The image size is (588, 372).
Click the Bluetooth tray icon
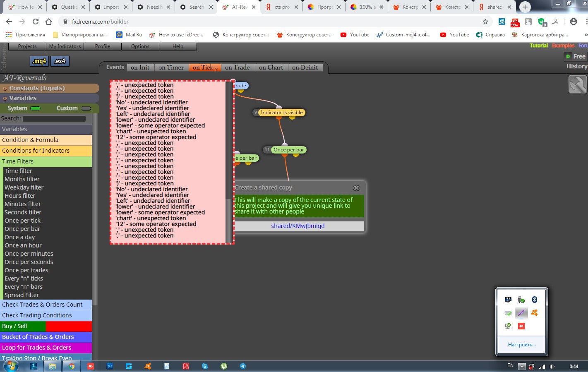pyautogui.click(x=534, y=300)
